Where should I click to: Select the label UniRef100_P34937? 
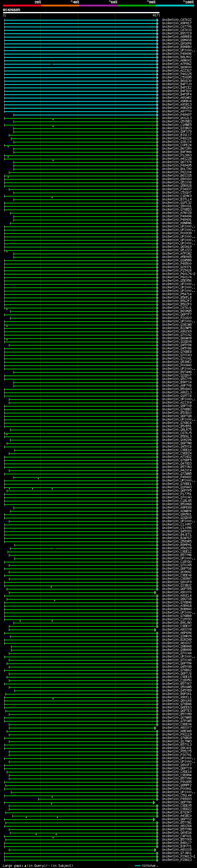pos(177,189)
